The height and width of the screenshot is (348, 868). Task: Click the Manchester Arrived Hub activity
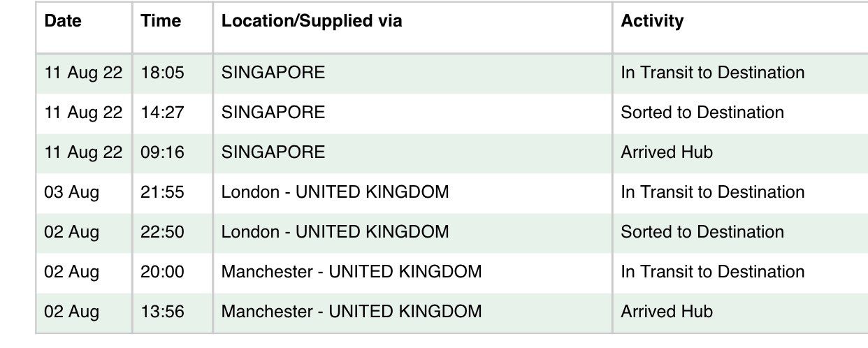pyautogui.click(x=667, y=312)
